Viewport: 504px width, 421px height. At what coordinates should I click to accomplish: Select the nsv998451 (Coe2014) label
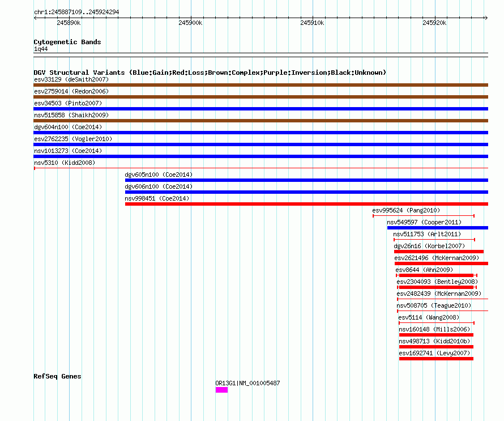(x=157, y=198)
